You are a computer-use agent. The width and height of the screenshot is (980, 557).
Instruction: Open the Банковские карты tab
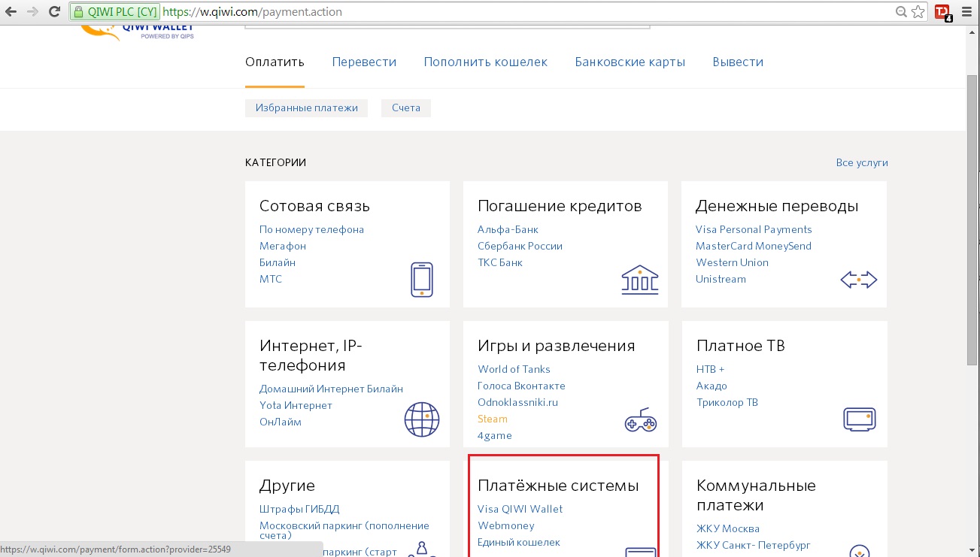(x=630, y=62)
